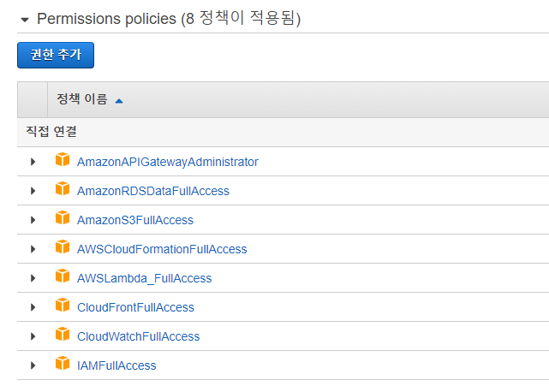Expand the IAMFullAccess policy row
Image resolution: width=549 pixels, height=392 pixels.
[x=33, y=365]
